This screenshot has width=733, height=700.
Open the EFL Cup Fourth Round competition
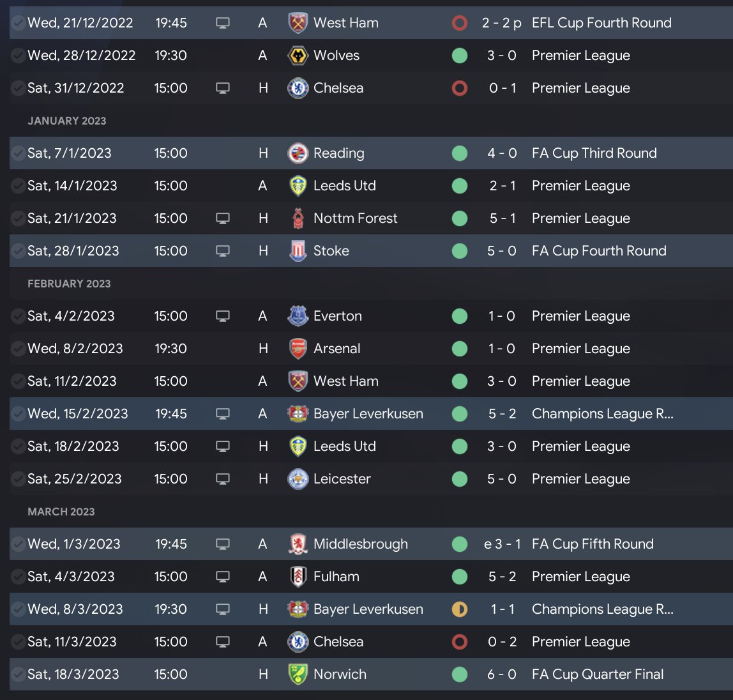[x=601, y=23]
